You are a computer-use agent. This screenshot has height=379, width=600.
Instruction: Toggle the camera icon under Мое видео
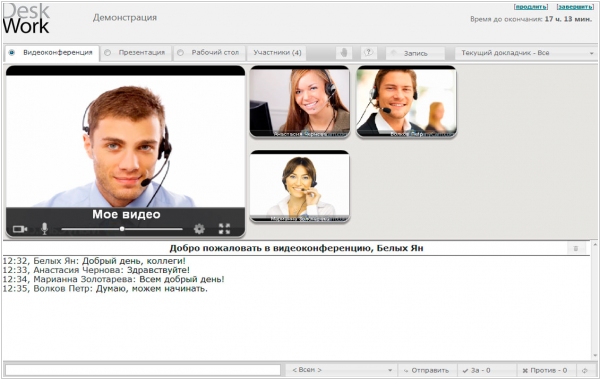[x=20, y=229]
